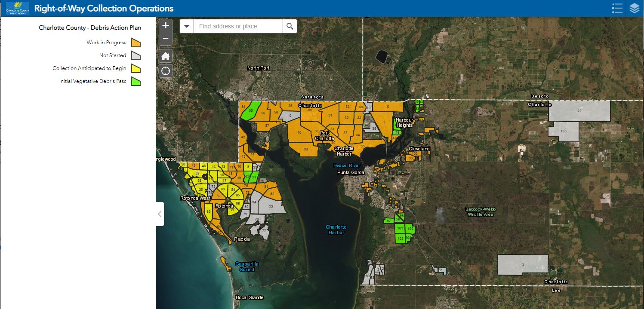The image size is (644, 309).
Task: Open the search source dropdown arrow
Action: (187, 26)
